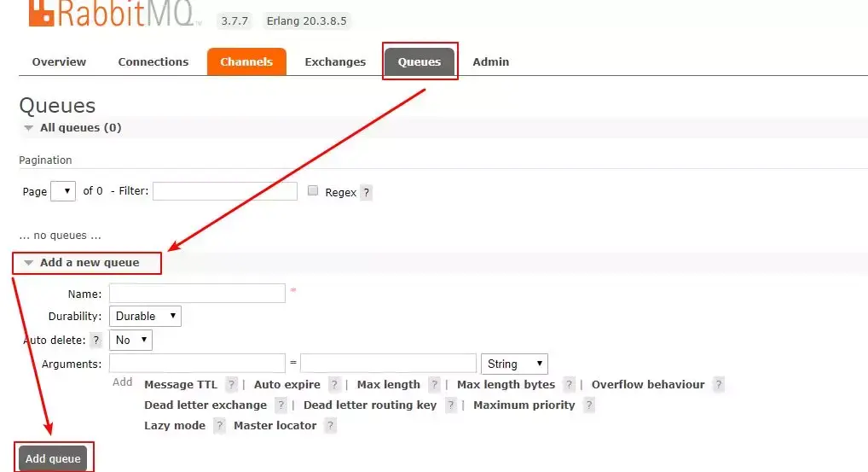Add Overflow behaviour argument

[648, 384]
